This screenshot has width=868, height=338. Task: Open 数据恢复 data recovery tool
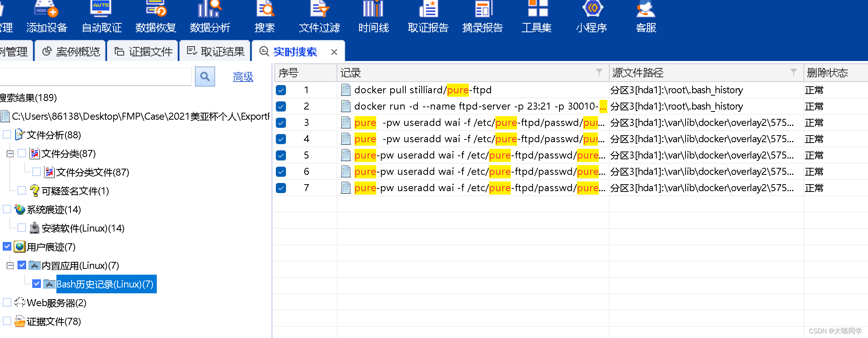(x=156, y=16)
